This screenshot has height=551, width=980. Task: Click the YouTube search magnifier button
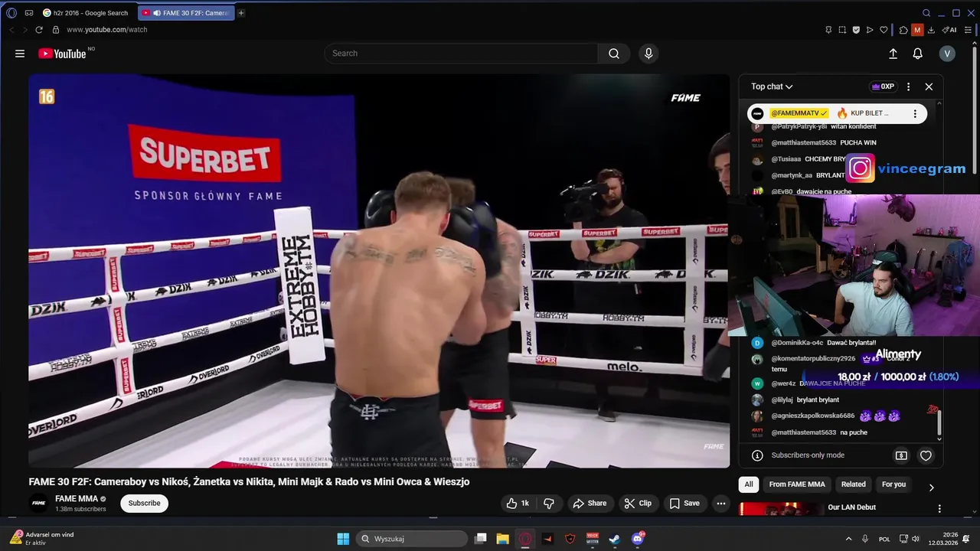(614, 54)
